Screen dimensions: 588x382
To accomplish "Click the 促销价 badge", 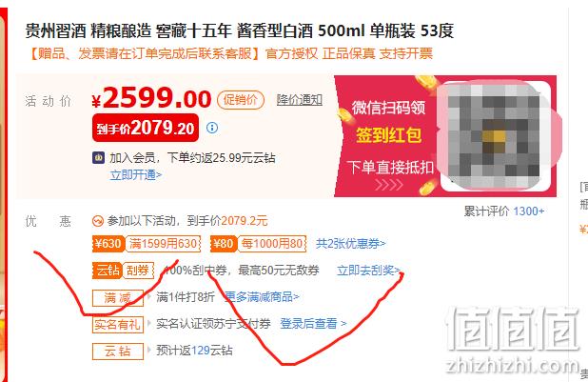I will pos(241,100).
